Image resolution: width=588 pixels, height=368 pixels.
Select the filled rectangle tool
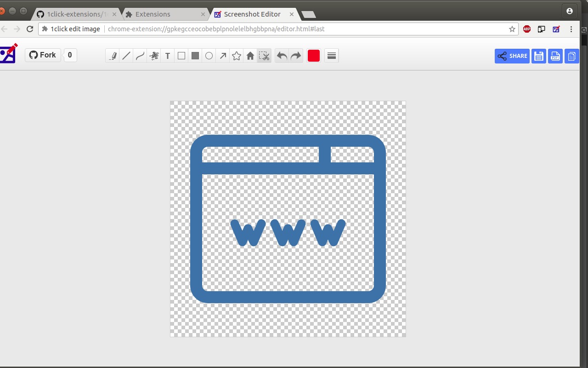click(x=195, y=56)
